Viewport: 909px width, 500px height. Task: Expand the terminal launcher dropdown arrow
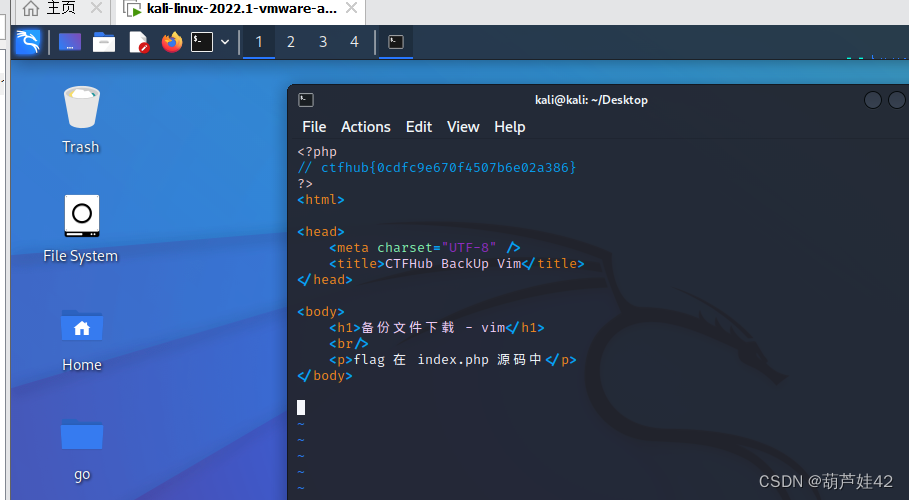point(225,42)
